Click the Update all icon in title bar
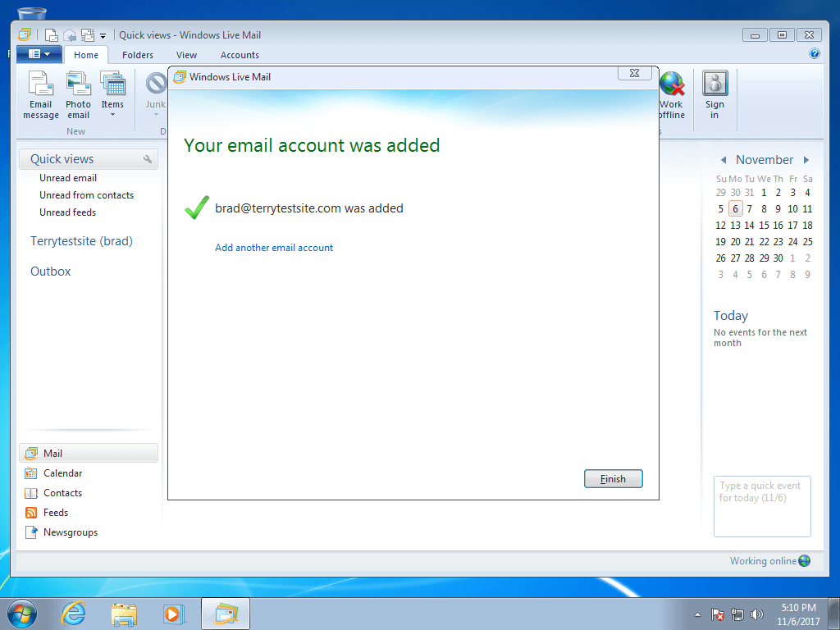Screen dimensions: 840x630 tap(87, 35)
